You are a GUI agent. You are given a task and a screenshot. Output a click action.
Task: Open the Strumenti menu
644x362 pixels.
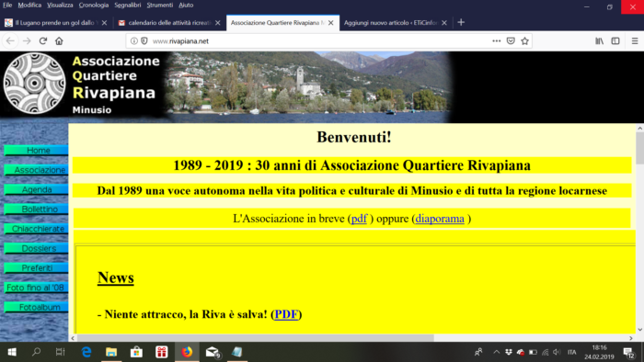coord(160,5)
